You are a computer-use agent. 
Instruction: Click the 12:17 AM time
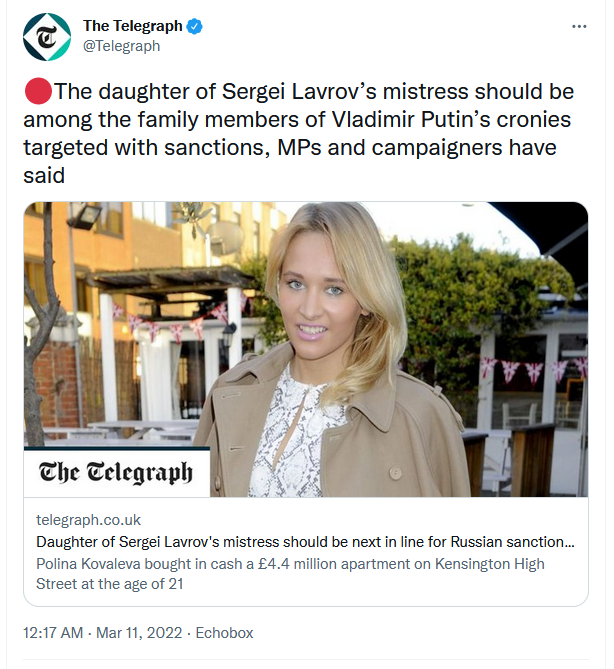(56, 632)
